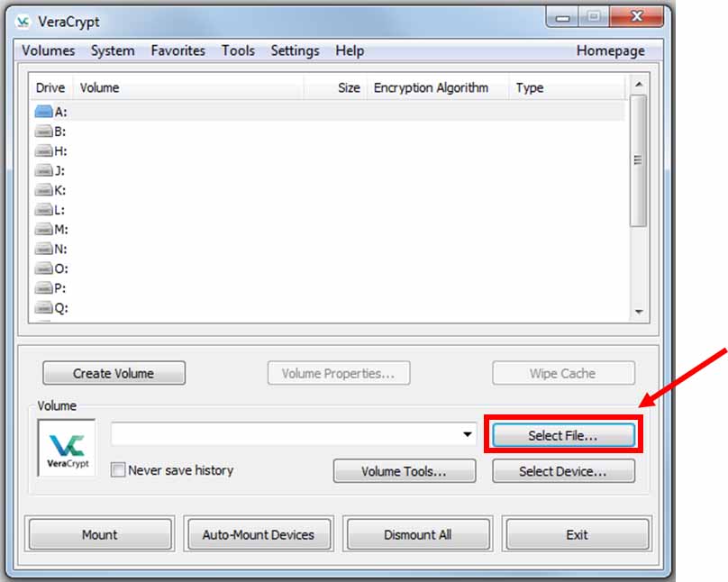Click the H: drive icon
This screenshot has width=728, height=582.
pyautogui.click(x=44, y=151)
